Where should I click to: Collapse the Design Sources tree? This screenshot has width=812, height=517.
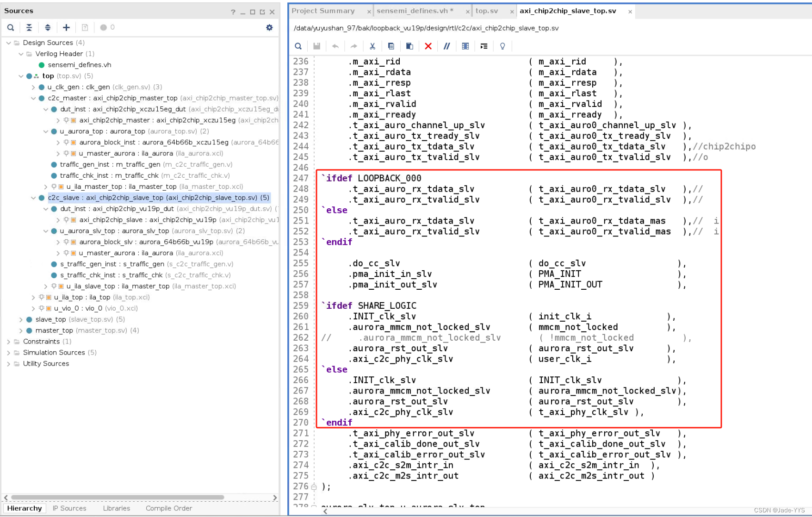click(8, 43)
